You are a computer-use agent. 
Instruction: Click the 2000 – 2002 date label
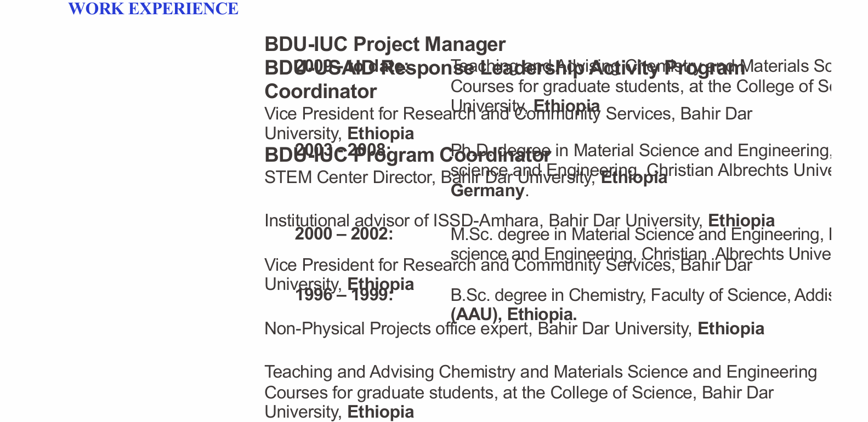tap(344, 234)
